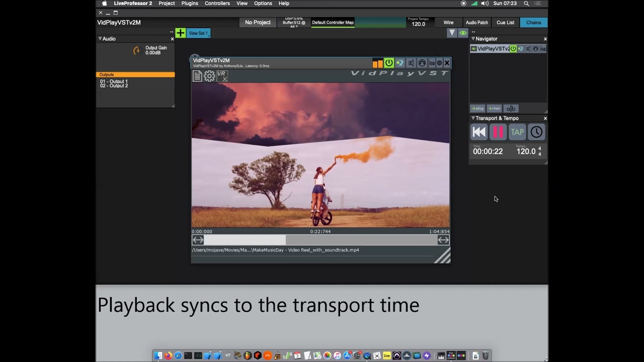Click the orange level-bars icon in the plugin header
The image size is (644, 362).
[377, 63]
